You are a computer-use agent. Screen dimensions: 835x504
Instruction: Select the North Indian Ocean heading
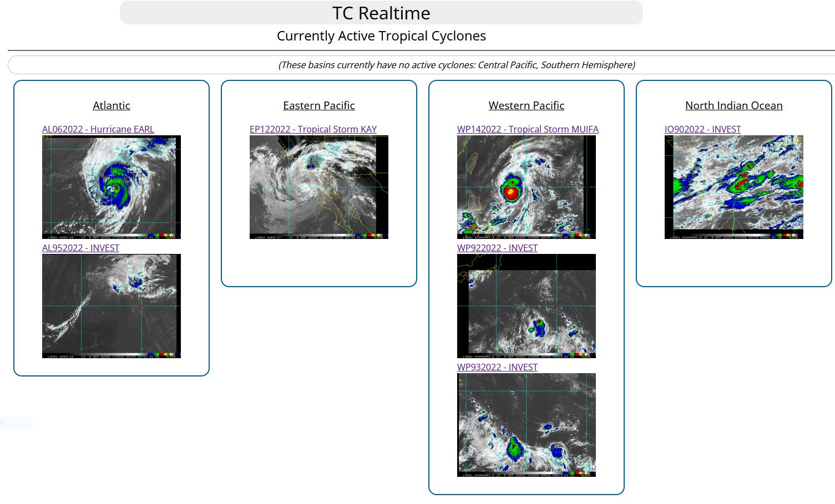[x=733, y=105]
